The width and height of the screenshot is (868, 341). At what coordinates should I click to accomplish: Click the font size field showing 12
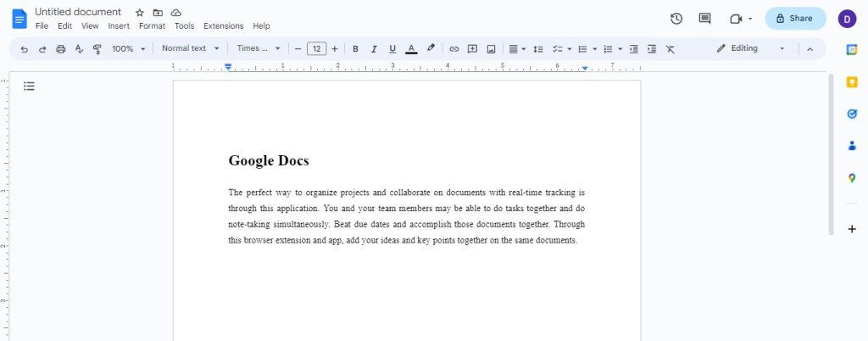[x=317, y=49]
